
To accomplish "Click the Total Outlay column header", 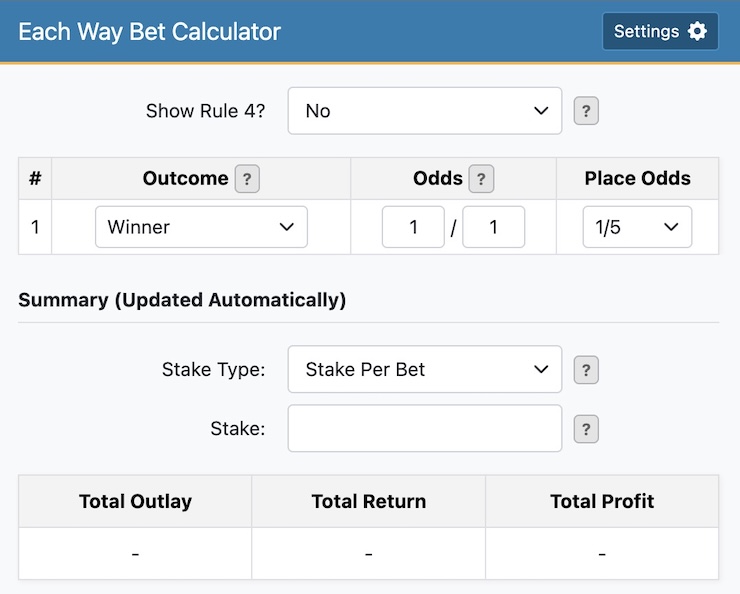I will coord(135,501).
